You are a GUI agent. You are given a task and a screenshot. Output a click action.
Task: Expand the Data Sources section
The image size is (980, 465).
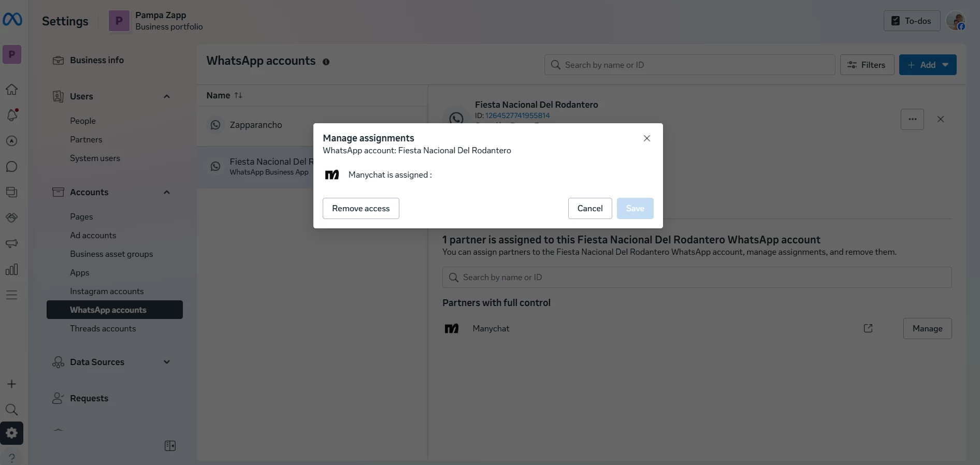[167, 362]
